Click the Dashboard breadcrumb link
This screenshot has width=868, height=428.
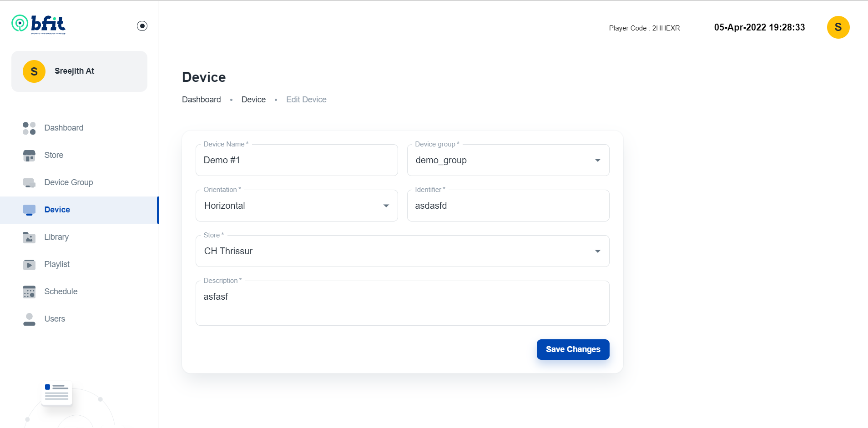click(202, 100)
